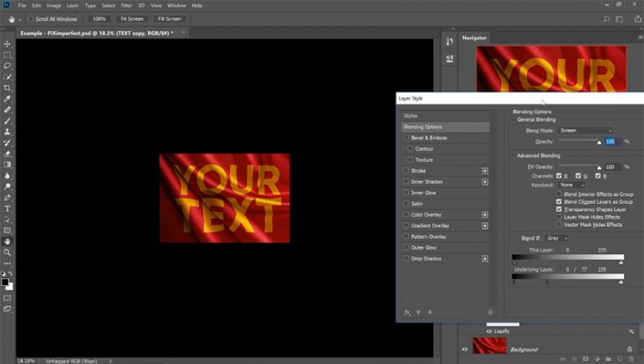The height and width of the screenshot is (364, 644).
Task: Uncheck the R channel checkbox
Action: point(559,176)
